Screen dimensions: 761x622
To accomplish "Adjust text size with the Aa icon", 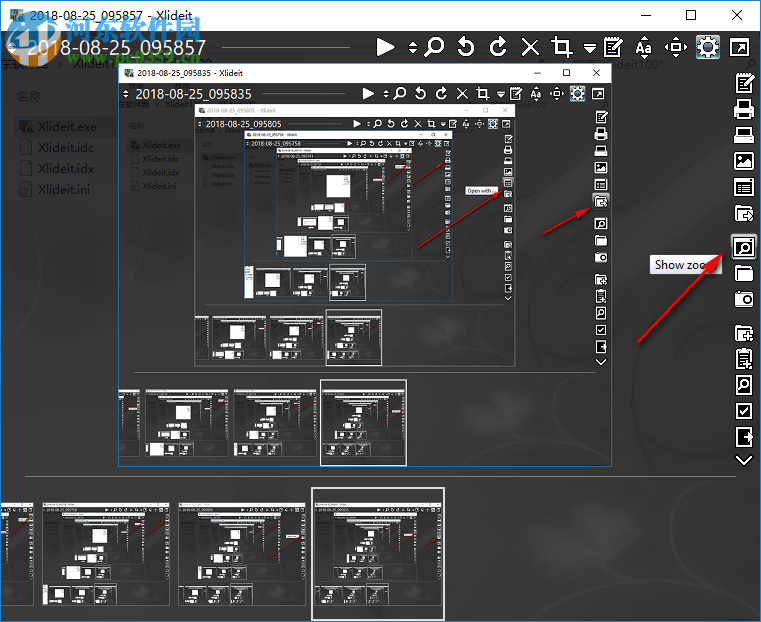I will click(644, 47).
